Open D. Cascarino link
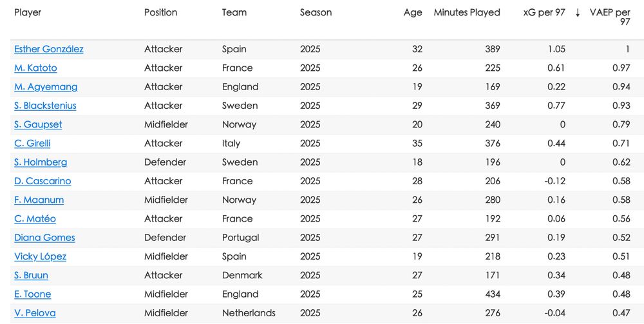The height and width of the screenshot is (324, 644). coord(43,182)
